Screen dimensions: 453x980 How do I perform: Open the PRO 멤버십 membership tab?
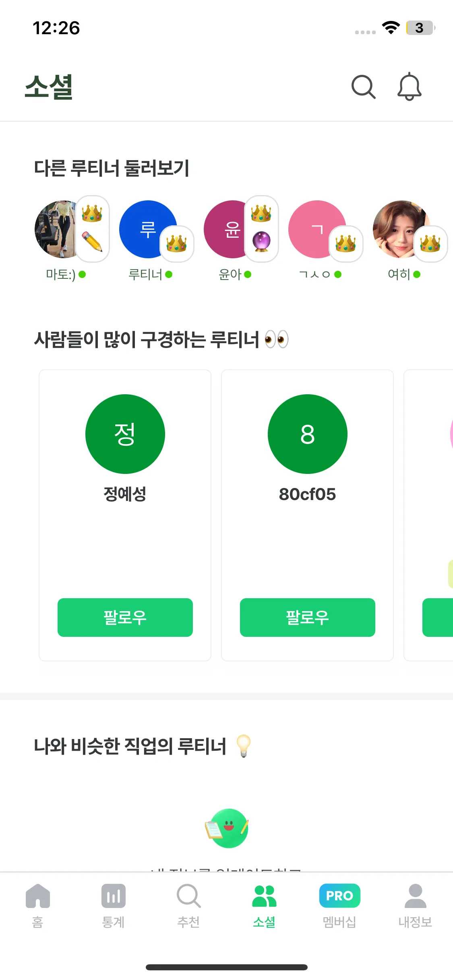[339, 905]
